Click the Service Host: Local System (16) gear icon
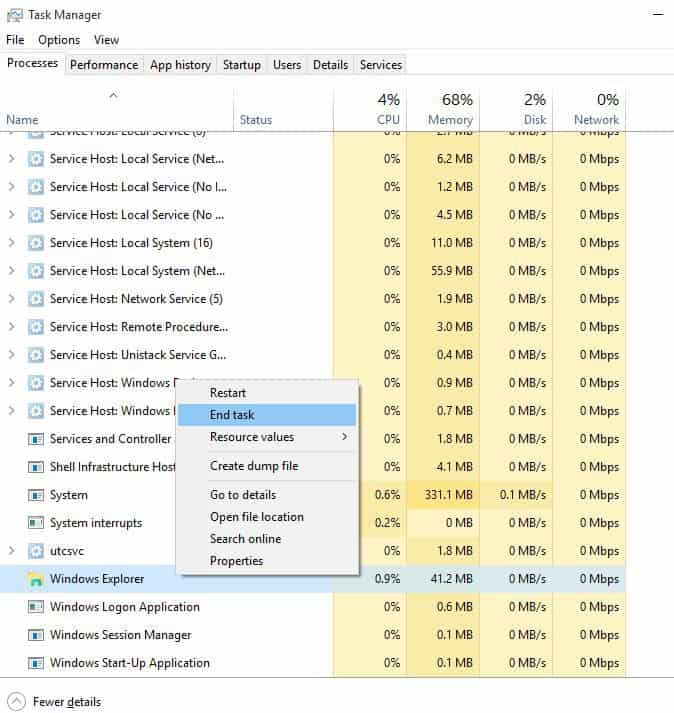Screen dimensions: 674x713 [x=35, y=243]
